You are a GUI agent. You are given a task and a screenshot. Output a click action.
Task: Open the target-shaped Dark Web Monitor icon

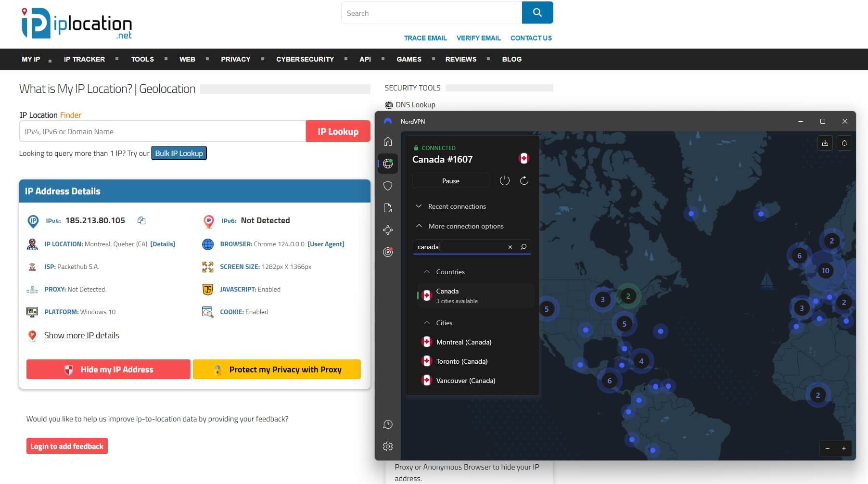point(388,252)
